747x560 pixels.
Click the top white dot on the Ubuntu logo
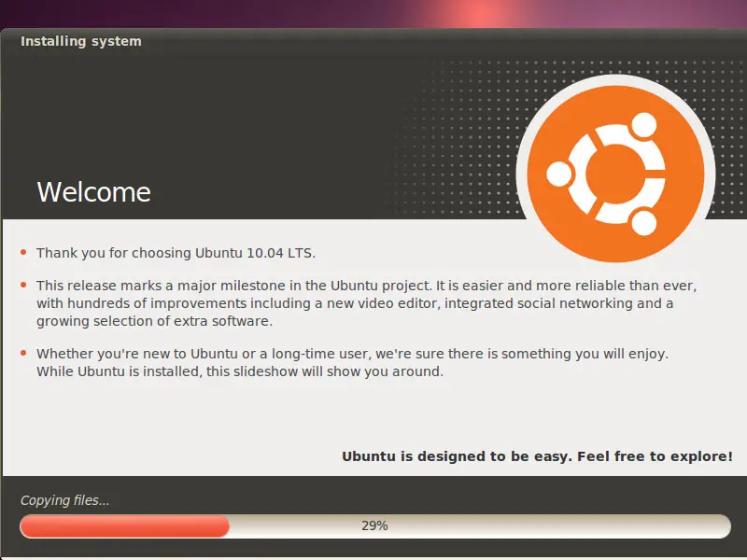pyautogui.click(x=644, y=125)
